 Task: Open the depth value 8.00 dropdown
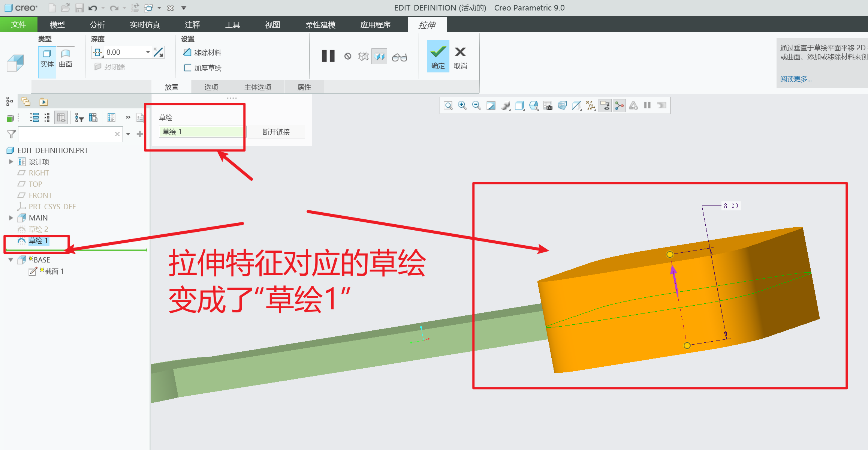148,52
